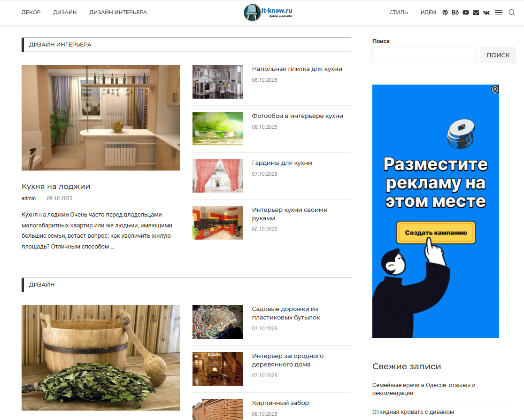Click the 09.10.2025 post date
The width and height of the screenshot is (524, 420).
click(x=60, y=198)
